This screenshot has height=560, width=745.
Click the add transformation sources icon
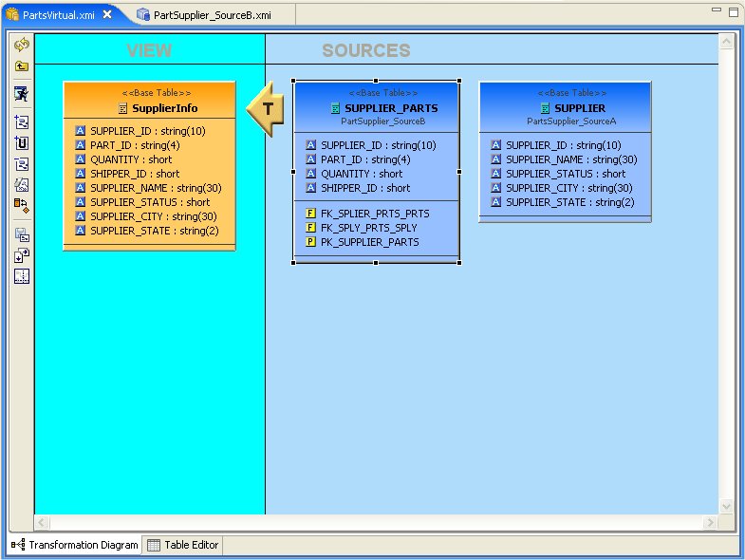pos(22,122)
